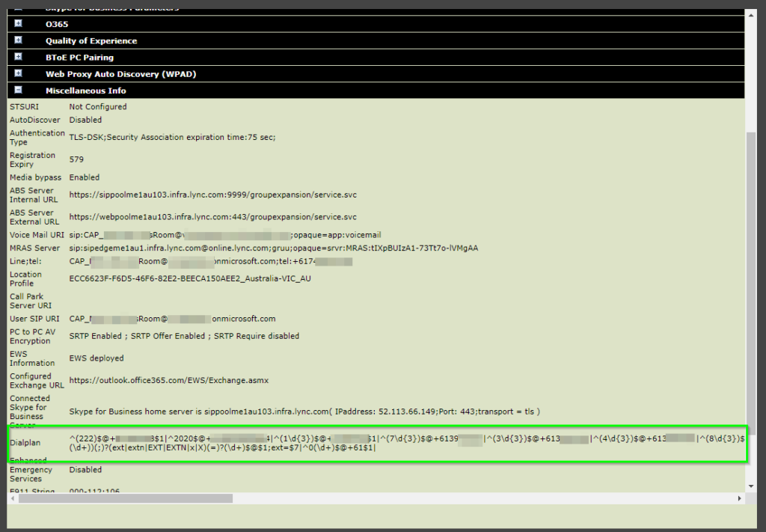The height and width of the screenshot is (532, 766).
Task: Click the Dialplan label
Action: pos(25,443)
